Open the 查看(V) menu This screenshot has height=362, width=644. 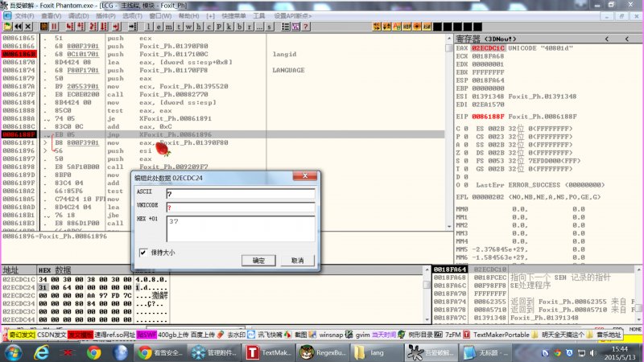[x=52, y=16]
